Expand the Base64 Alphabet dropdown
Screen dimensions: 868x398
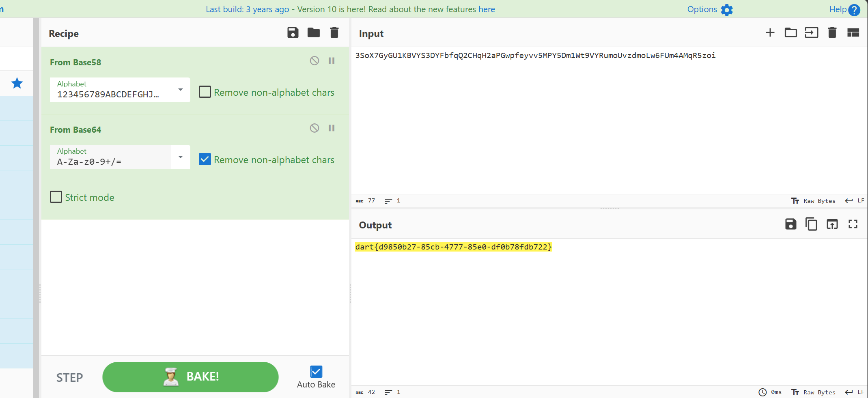click(181, 157)
